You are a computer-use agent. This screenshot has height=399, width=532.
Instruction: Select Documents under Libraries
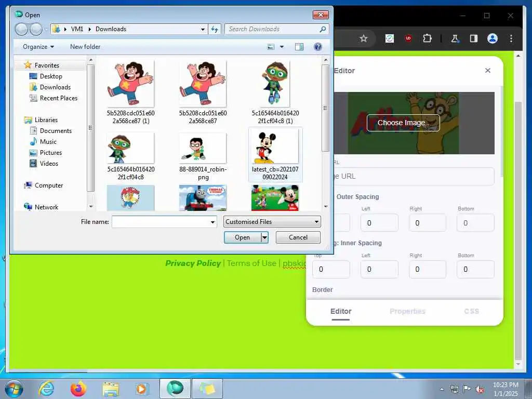56,131
